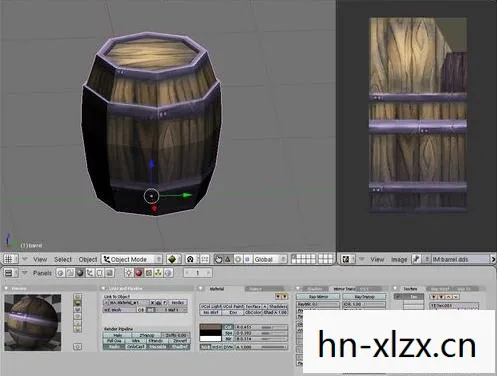Show the Lamp buttons sub-context
Image resolution: width=497 pixels, height=376 pixels.
tap(129, 273)
